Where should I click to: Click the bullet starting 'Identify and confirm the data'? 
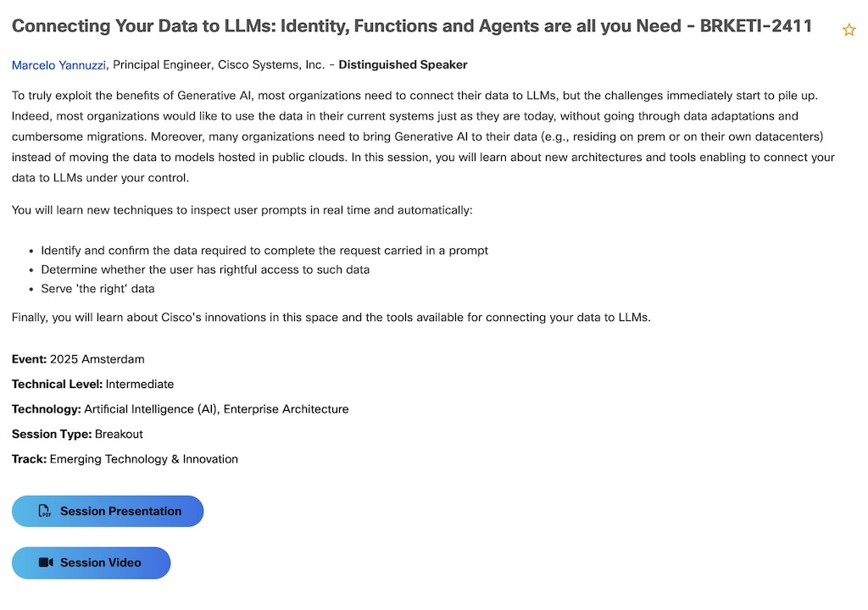[264, 251]
